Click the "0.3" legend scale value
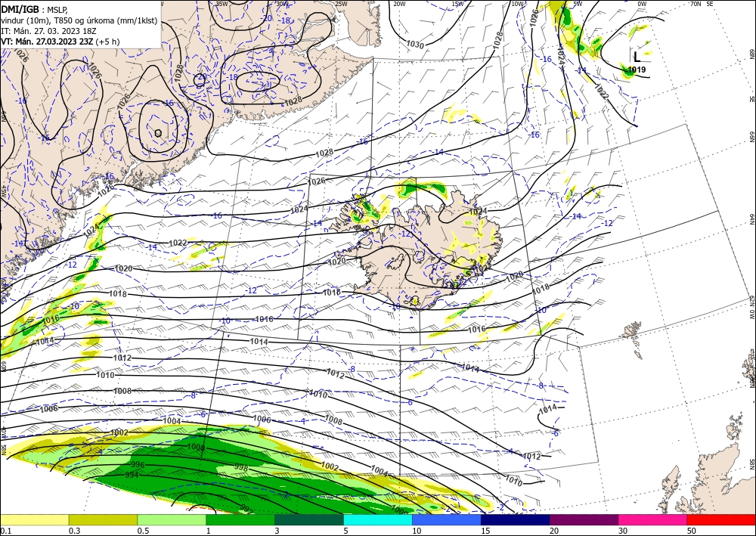Image resolution: width=756 pixels, height=536 pixels. pos(74,531)
